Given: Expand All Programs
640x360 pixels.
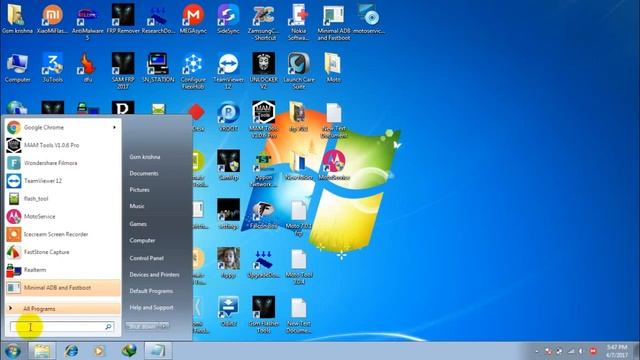Looking at the screenshot, I should (x=63, y=309).
